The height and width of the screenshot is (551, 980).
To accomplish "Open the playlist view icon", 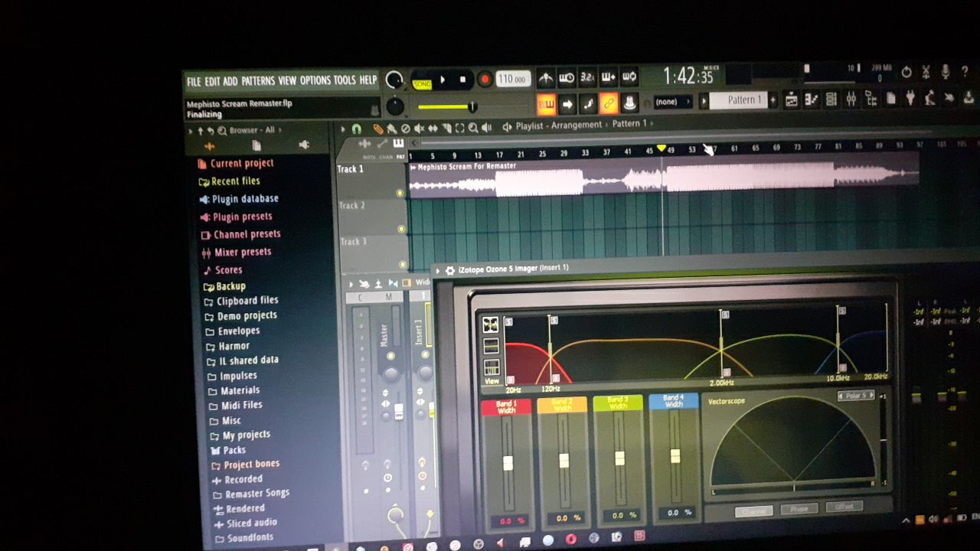I will point(791,99).
